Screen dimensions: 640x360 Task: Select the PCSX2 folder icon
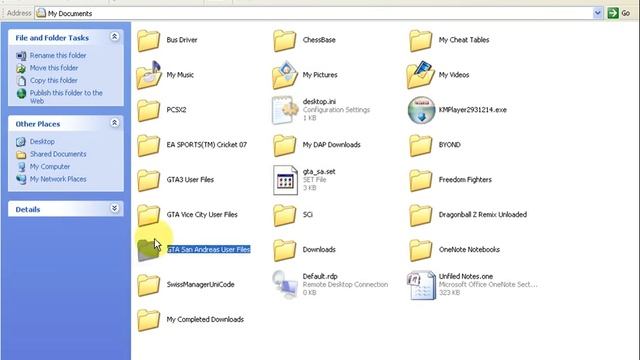click(149, 110)
